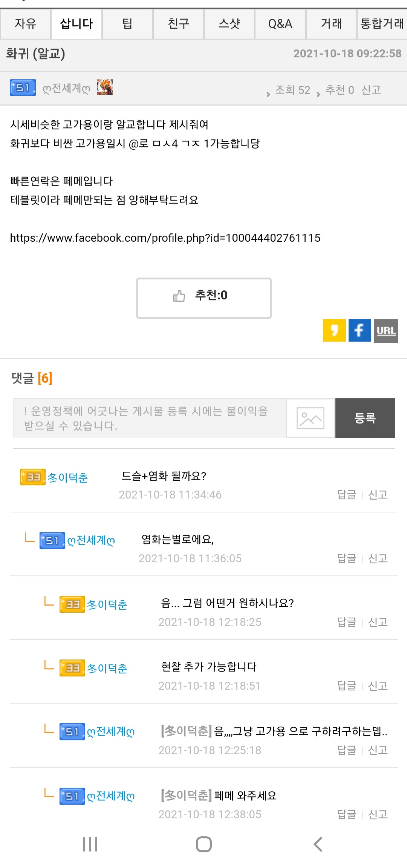Switch to the 통합거래 tab

[382, 24]
